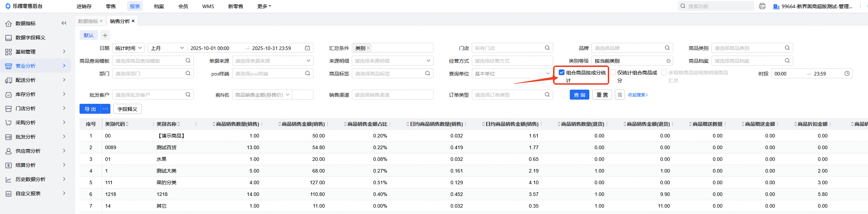Click product category search icon
868x214 pixels.
click(x=787, y=48)
